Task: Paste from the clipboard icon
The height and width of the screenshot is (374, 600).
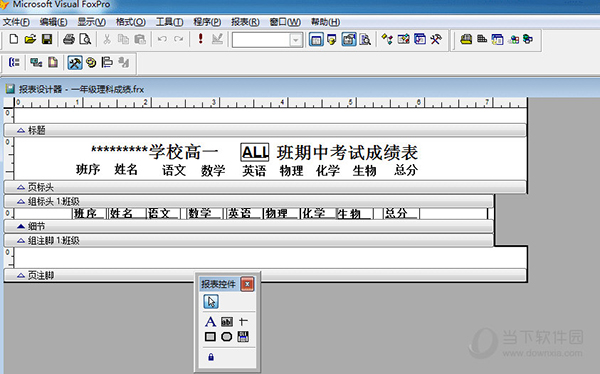Action: (x=140, y=39)
